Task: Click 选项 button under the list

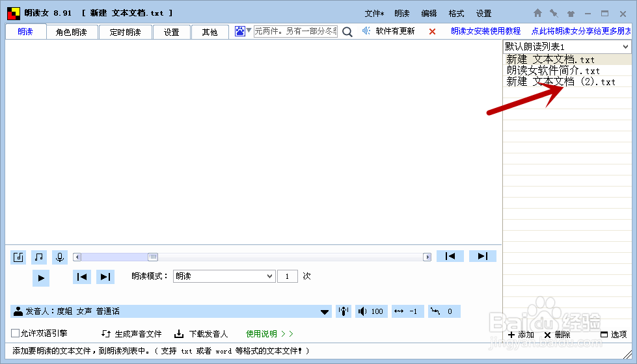Action: click(614, 334)
